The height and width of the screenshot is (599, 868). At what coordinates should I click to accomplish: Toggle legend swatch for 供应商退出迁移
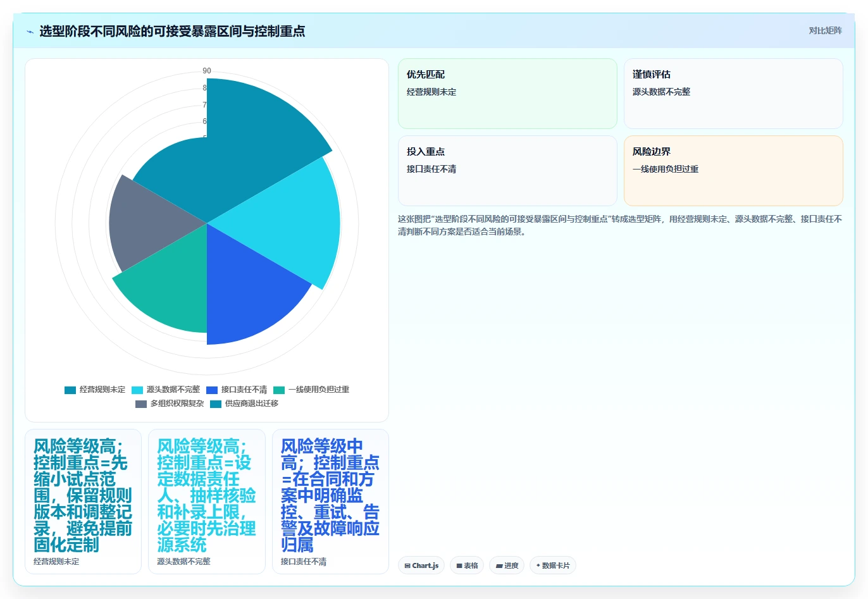click(216, 404)
